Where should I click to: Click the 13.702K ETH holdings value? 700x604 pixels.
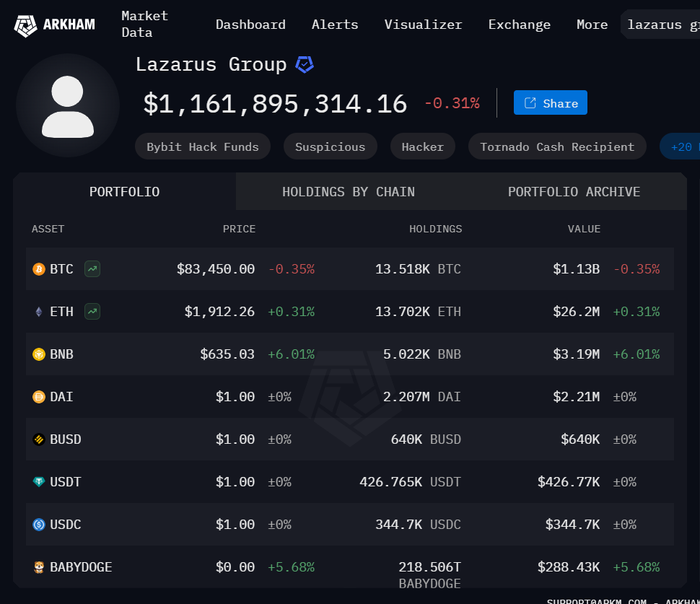418,312
